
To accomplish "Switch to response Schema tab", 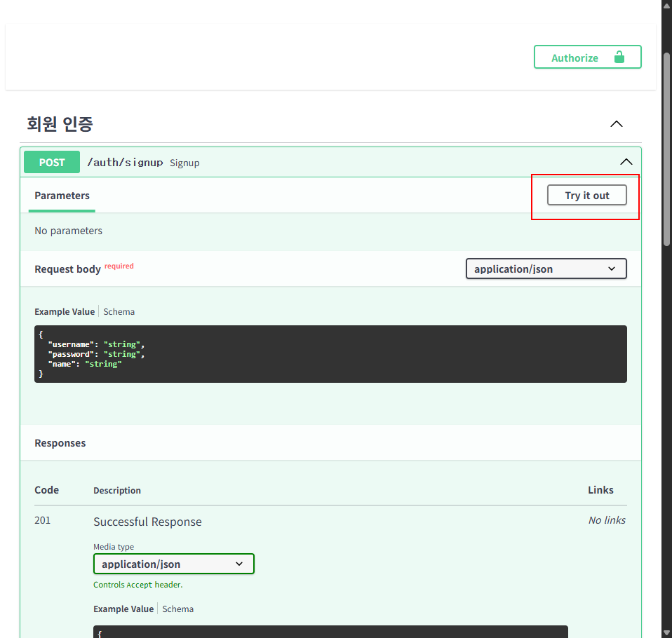I will [178, 609].
